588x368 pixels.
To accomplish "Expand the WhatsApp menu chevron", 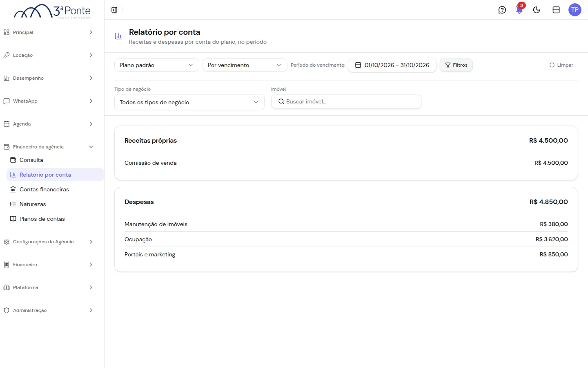I will 91,101.
